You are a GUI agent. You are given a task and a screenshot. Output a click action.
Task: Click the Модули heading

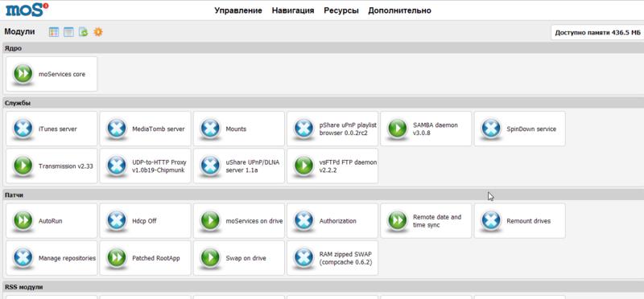click(19, 31)
